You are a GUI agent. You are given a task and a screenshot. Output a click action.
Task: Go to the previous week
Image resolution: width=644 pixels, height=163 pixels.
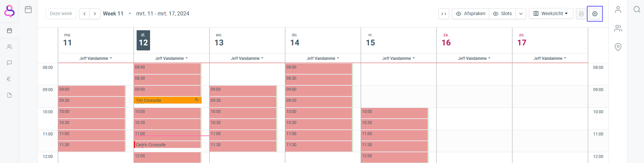(x=84, y=14)
